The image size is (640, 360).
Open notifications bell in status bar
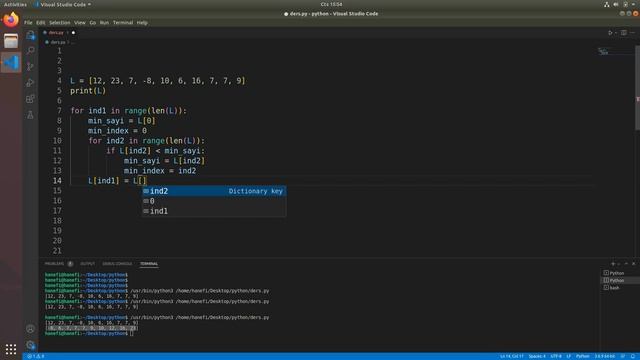point(633,356)
